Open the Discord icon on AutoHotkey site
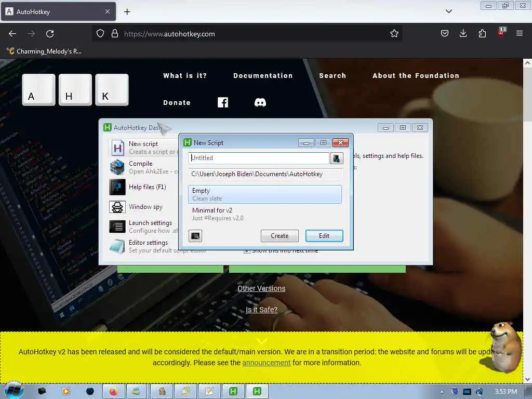Viewport: 532px width, 399px height. 260,102
